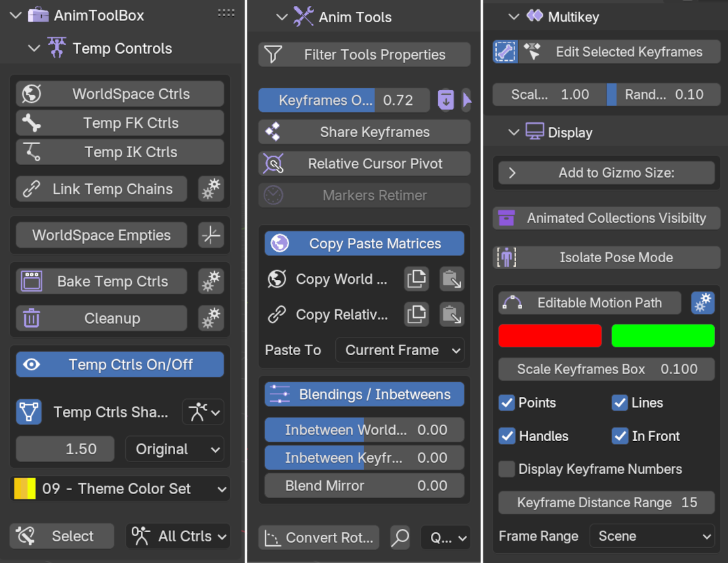This screenshot has height=563, width=728.
Task: Click the gear icon next to Cleanup
Action: pyautogui.click(x=211, y=319)
